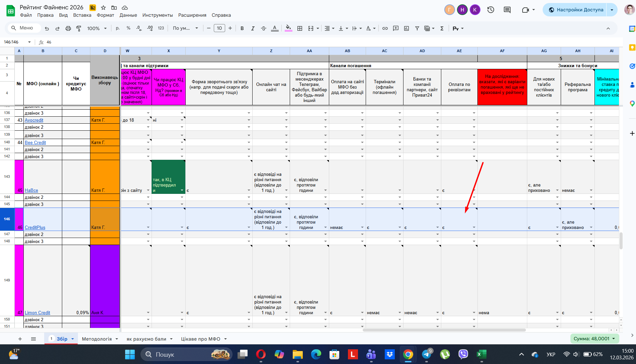Toggle strikethrough formatting

click(x=264, y=28)
